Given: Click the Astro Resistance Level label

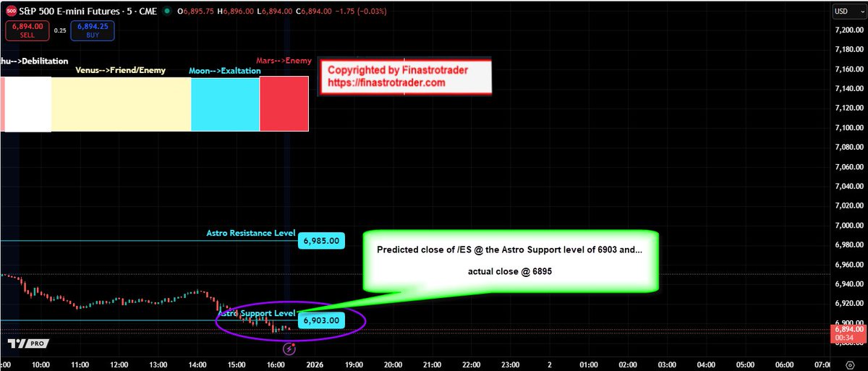Looking at the screenshot, I should coord(251,233).
